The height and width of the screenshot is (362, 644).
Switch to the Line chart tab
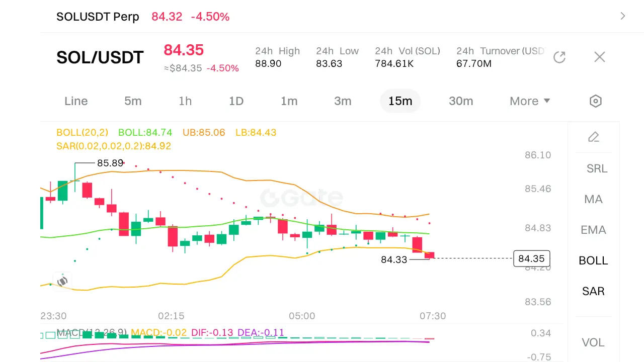(76, 101)
